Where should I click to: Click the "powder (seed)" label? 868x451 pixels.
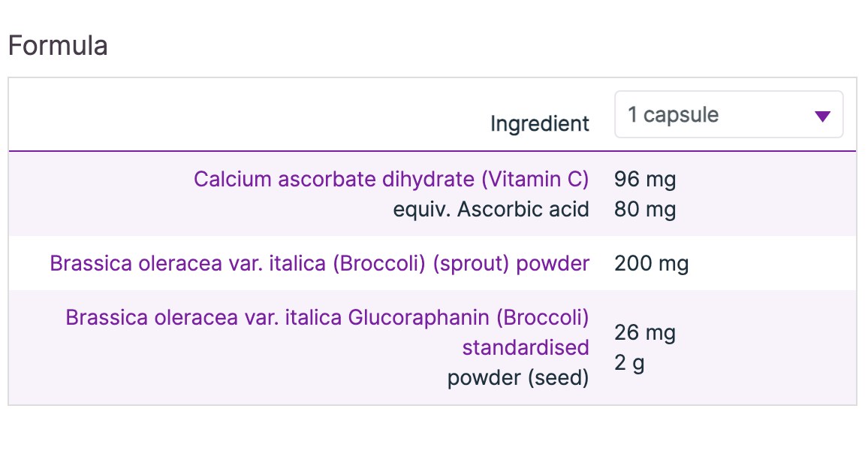click(517, 378)
